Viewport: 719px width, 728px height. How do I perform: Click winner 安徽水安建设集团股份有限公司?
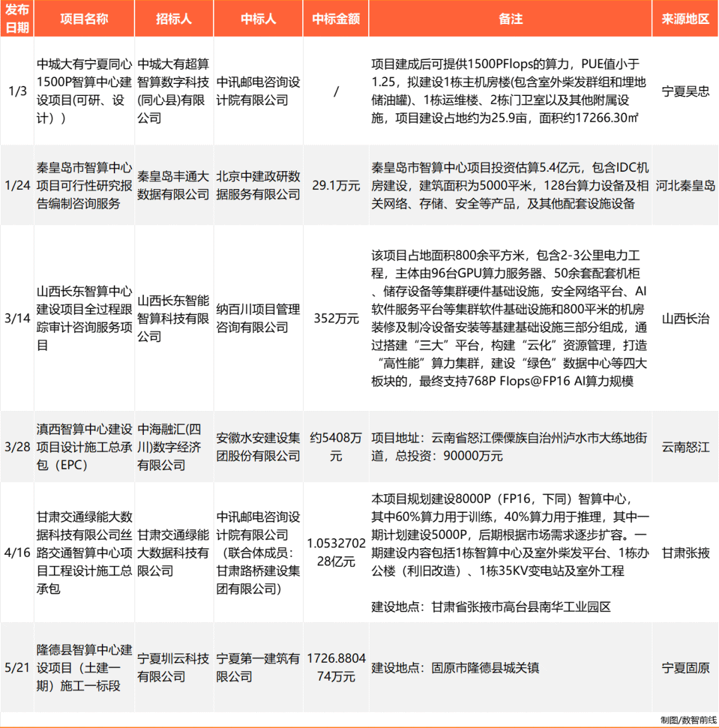[258, 447]
